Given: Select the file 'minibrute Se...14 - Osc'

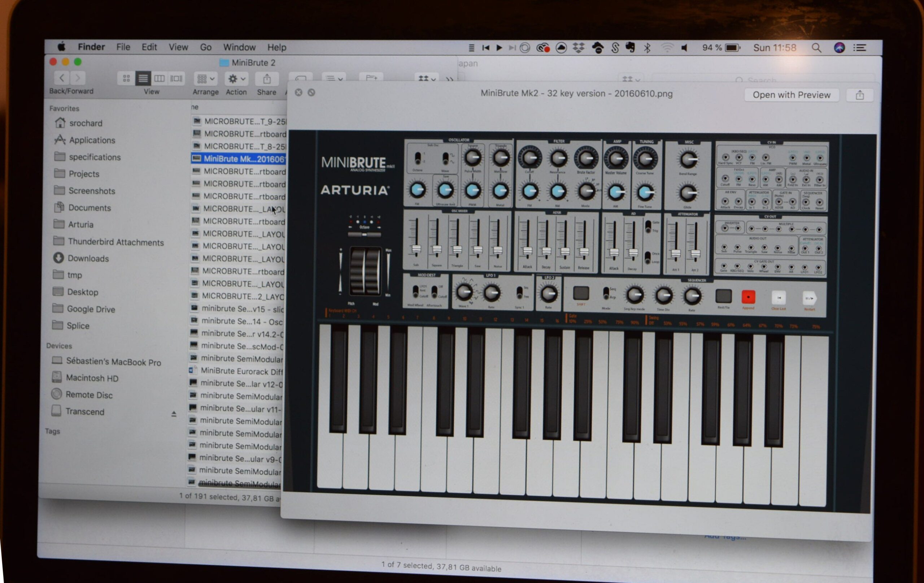Looking at the screenshot, I should pos(237,321).
